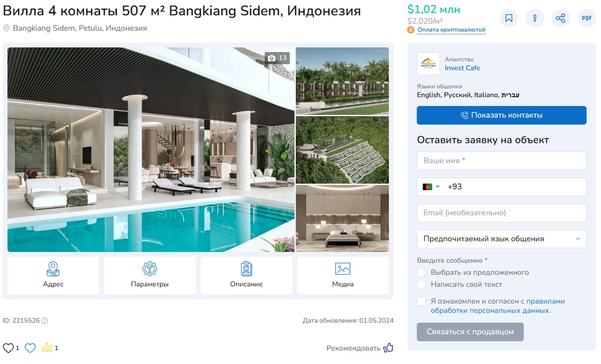This screenshot has width=601, height=364.
Task: Open the Описание section tab
Action: click(x=246, y=275)
